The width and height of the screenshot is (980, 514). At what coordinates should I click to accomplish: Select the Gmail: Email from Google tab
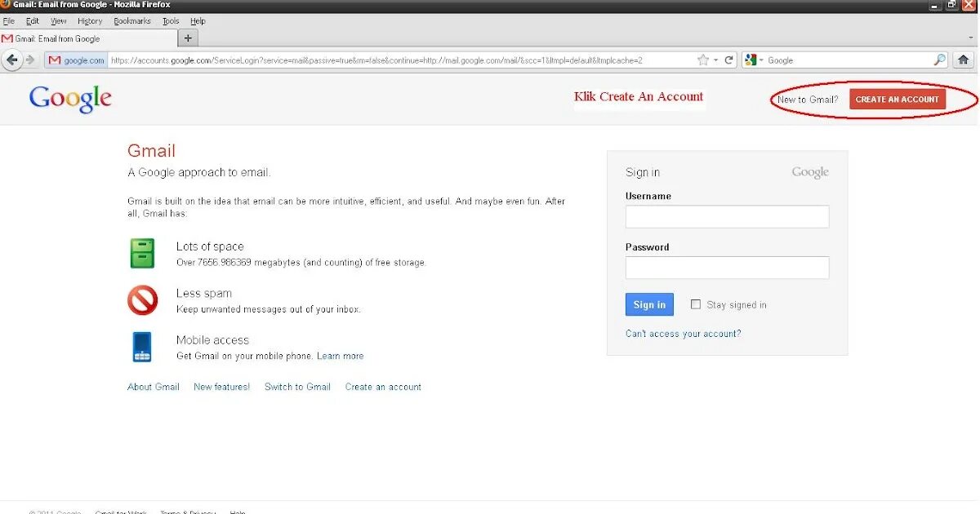(88, 38)
